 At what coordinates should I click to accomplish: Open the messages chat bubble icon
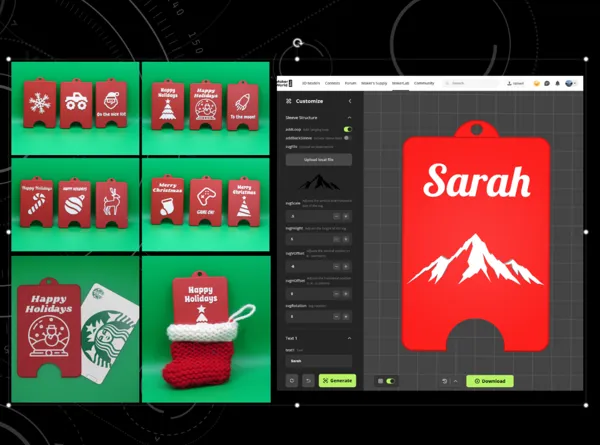coord(547,83)
